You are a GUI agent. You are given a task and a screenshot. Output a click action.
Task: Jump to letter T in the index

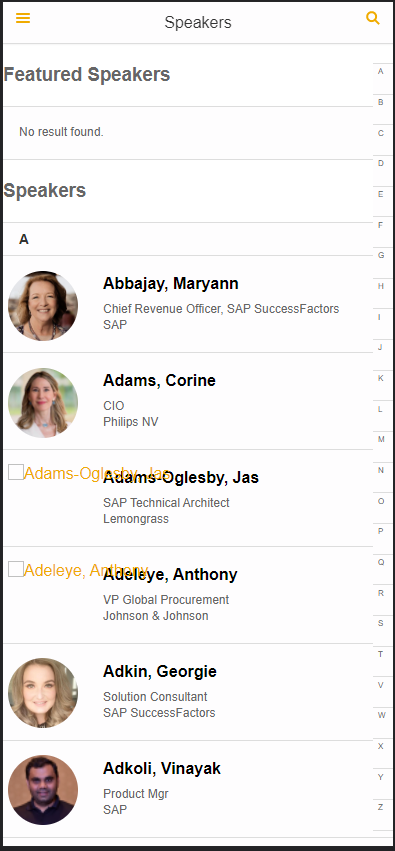(381, 654)
